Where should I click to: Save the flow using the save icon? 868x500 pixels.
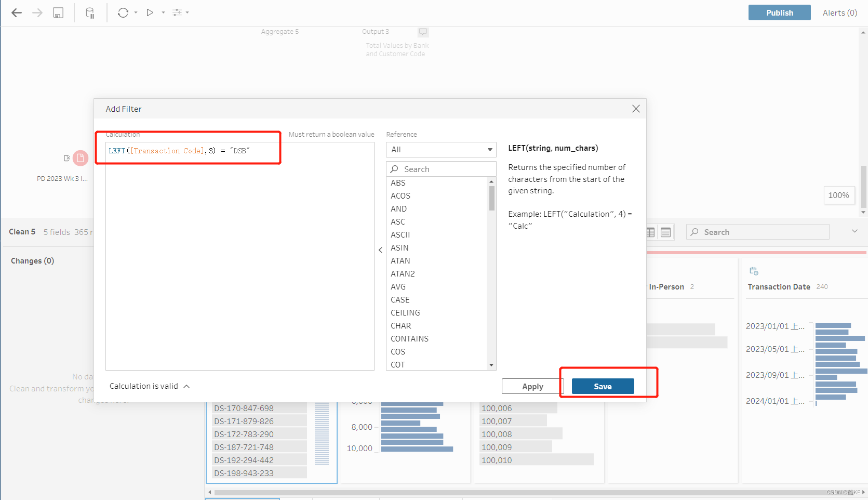coord(58,12)
